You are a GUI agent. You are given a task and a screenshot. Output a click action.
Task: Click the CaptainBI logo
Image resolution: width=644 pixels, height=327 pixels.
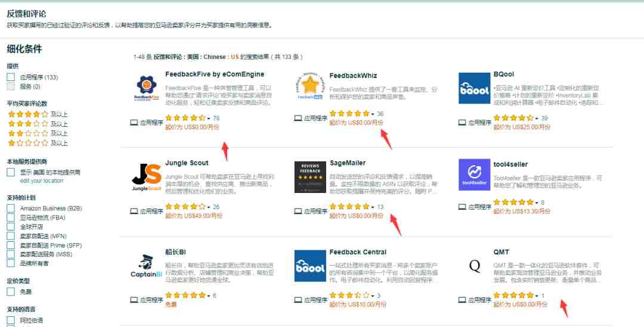click(x=147, y=266)
